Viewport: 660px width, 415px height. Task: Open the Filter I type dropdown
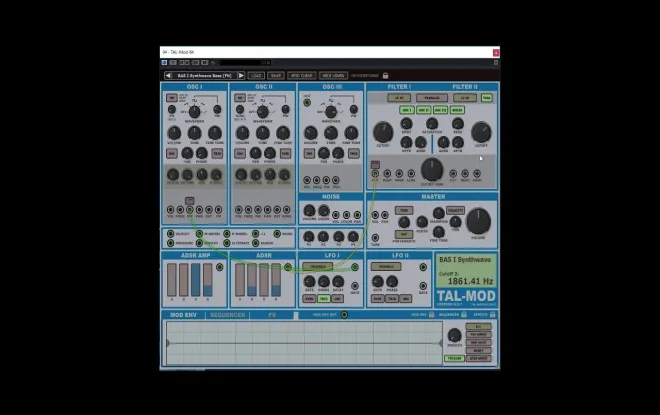tap(399, 98)
